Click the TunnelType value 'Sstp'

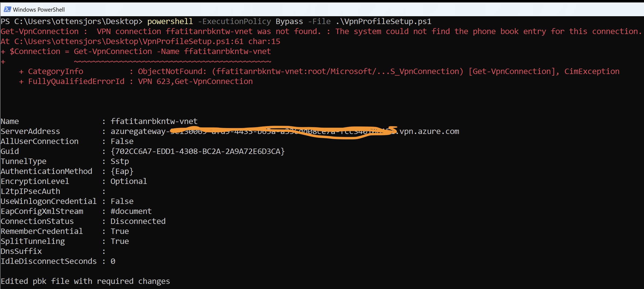click(120, 161)
